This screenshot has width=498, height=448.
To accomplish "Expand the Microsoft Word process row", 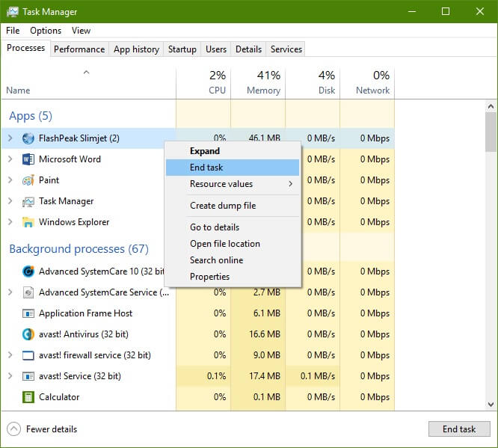I will pos(10,159).
